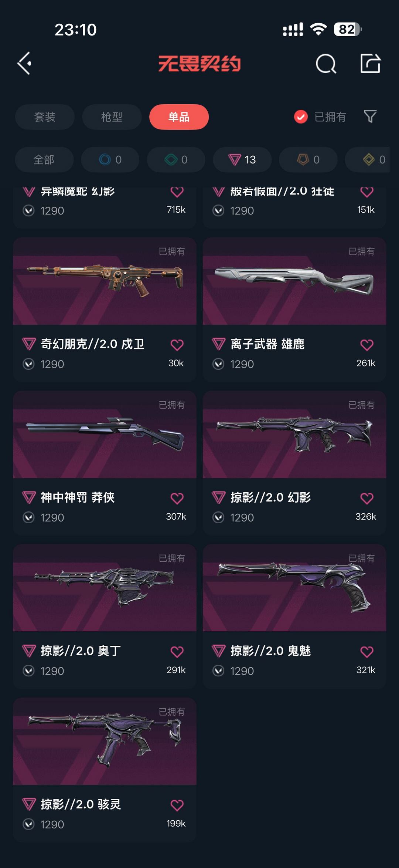The width and height of the screenshot is (399, 868).
Task: Tap heart icon for 掠影//2.0 鬼魅
Action: 366,652
